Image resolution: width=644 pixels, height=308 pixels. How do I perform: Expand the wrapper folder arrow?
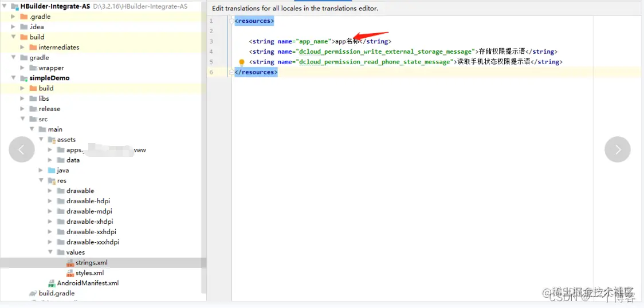(22, 68)
